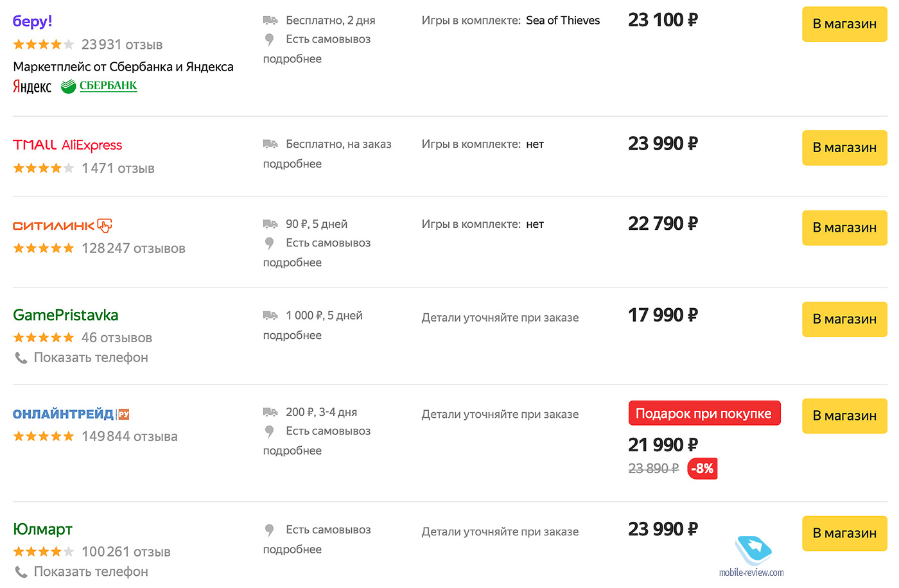Open В магазин for ОнлайнТрейд offer
This screenshot has height=588, width=899.
[844, 416]
